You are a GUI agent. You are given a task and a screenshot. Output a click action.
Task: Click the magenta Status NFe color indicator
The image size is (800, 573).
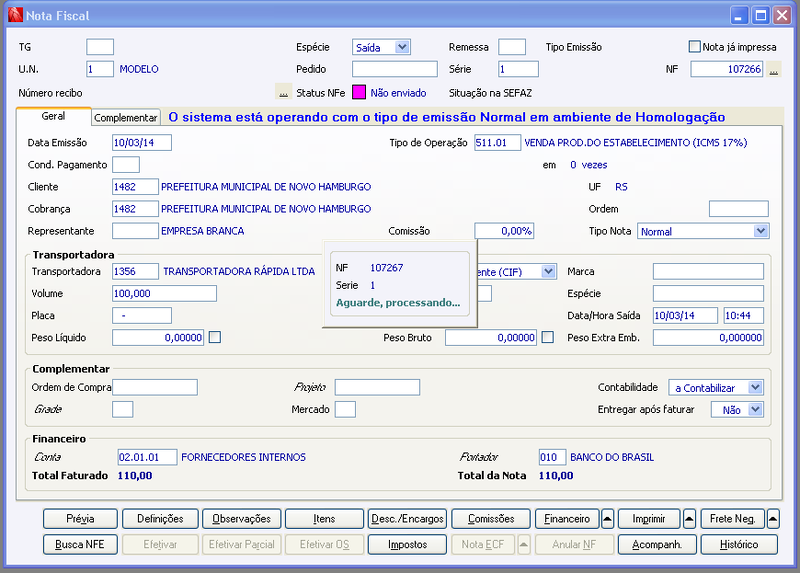(x=359, y=92)
